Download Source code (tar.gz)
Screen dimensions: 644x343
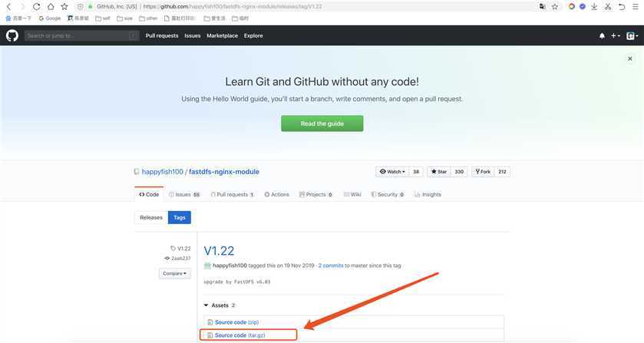239,335
